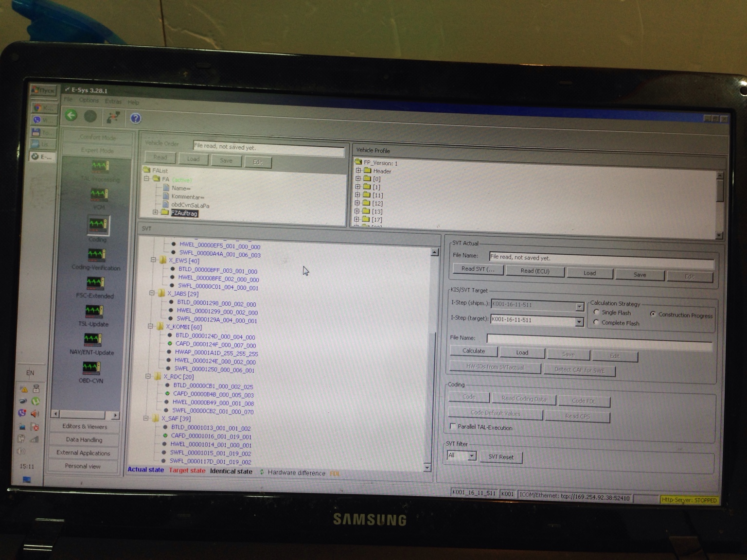
Task: Select CAFD_0000124F_000_007_000 entry
Action: pyautogui.click(x=215, y=345)
